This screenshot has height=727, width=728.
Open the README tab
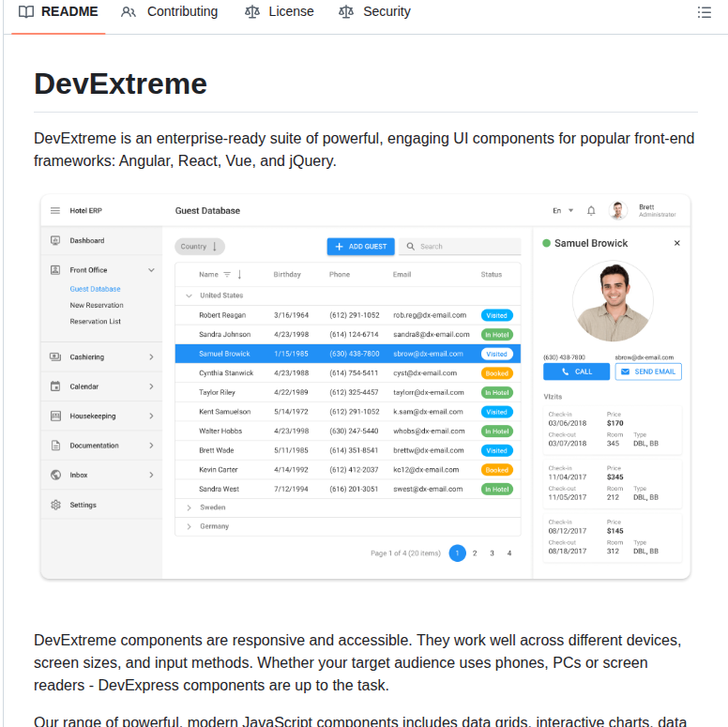click(x=58, y=11)
